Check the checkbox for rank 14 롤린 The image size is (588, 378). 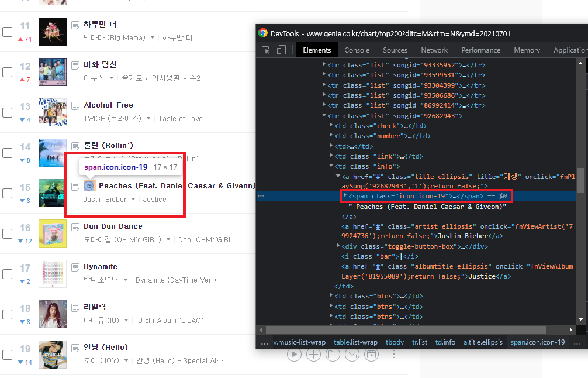8,153
